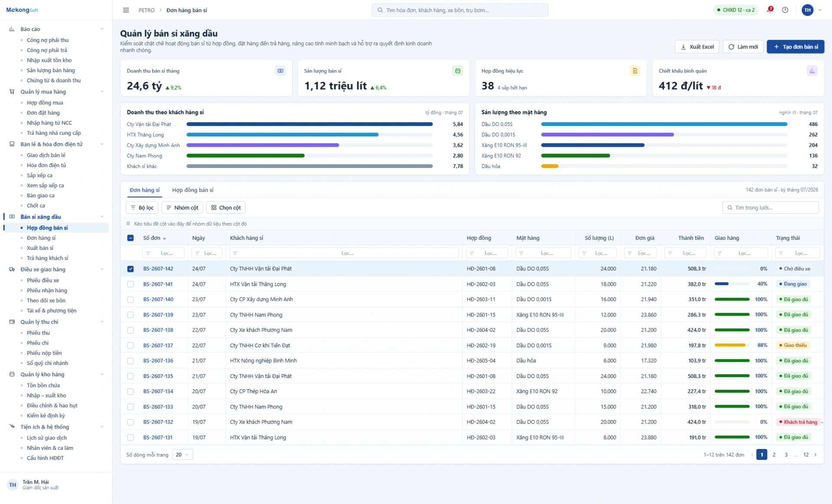The width and height of the screenshot is (832, 504).
Task: Open Hóa đơn điện tử menu item
Action: pos(46,165)
